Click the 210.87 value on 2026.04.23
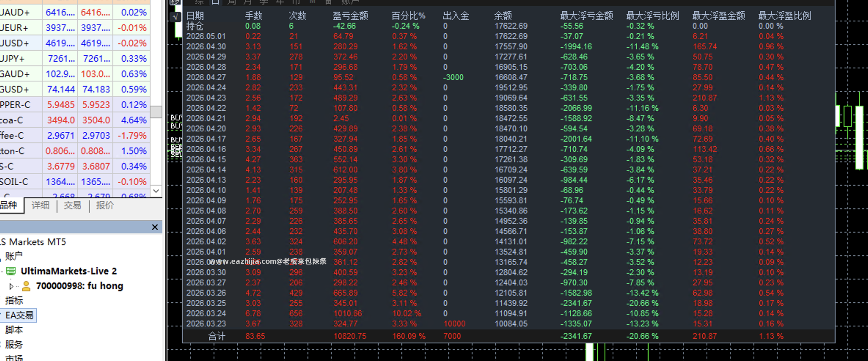The width and height of the screenshot is (868, 361). pos(704,98)
